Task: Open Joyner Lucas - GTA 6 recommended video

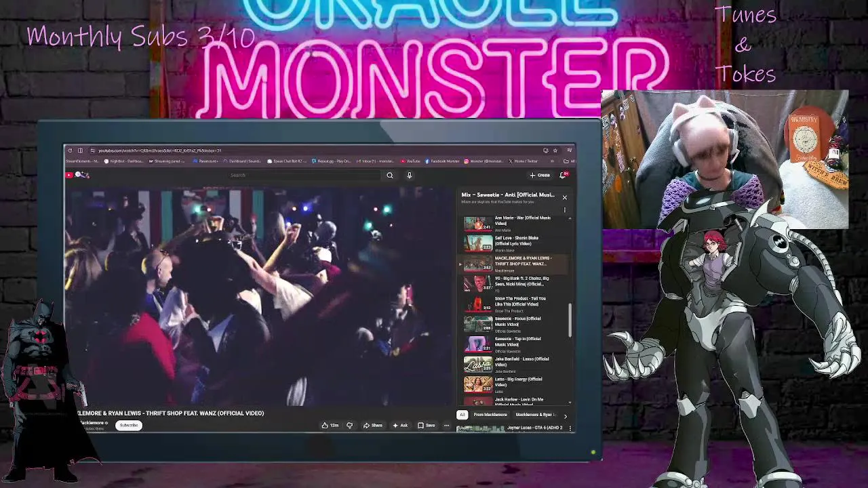Action: coord(535,428)
